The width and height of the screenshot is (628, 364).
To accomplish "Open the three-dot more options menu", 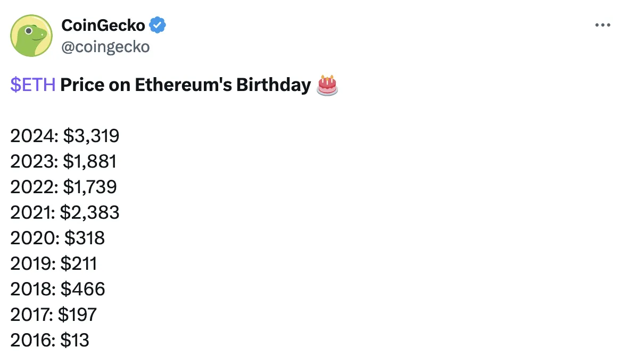I will [x=602, y=25].
